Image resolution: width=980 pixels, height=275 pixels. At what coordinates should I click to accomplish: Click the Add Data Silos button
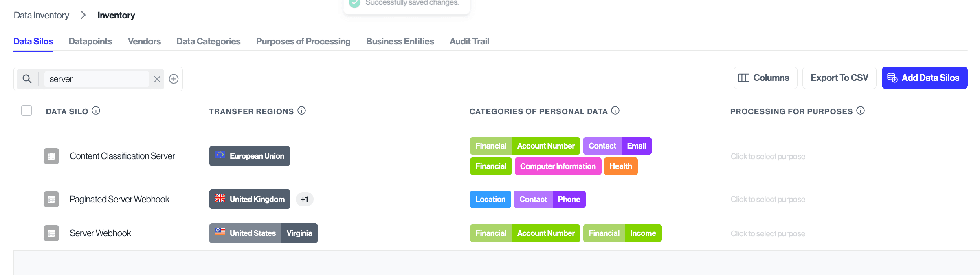[x=924, y=78]
